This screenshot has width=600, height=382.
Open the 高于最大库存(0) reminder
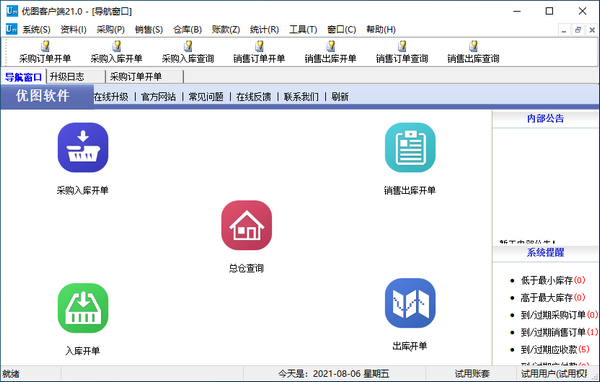click(553, 297)
